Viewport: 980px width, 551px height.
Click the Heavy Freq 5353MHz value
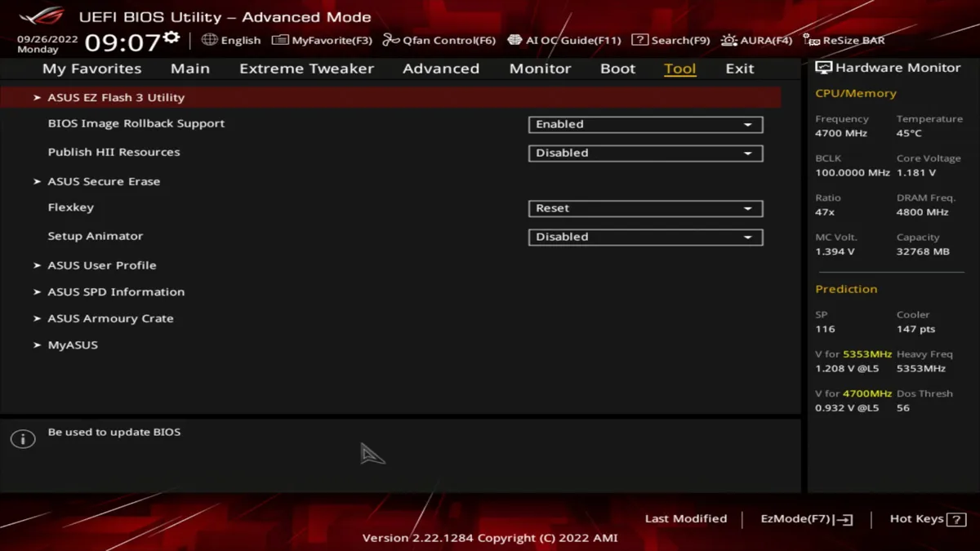click(920, 368)
